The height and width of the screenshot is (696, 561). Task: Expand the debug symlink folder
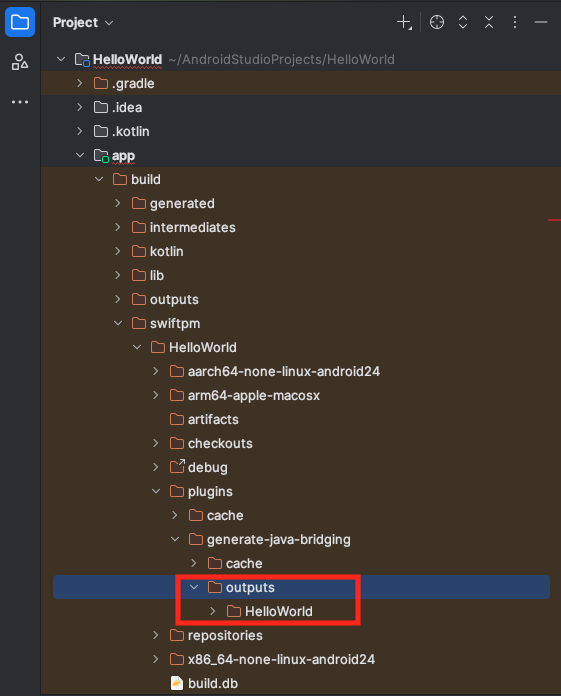(156, 467)
